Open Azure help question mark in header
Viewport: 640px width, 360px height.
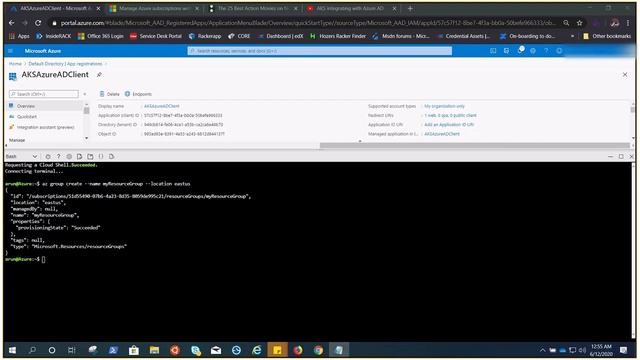546,51
